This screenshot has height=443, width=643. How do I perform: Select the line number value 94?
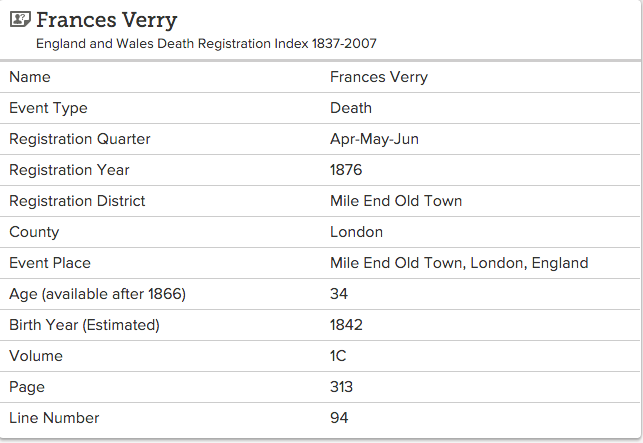coord(339,418)
